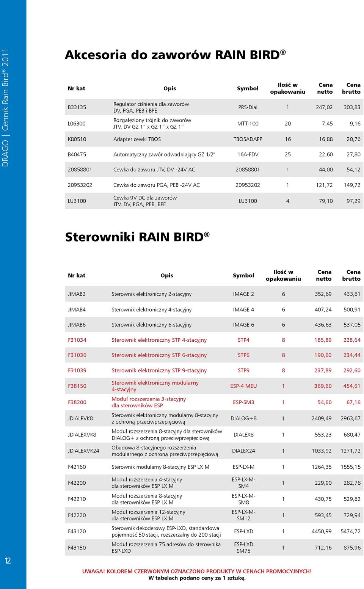
Task: Click the symbol ESP-LXD in F43120 row
Action: pos(243,532)
